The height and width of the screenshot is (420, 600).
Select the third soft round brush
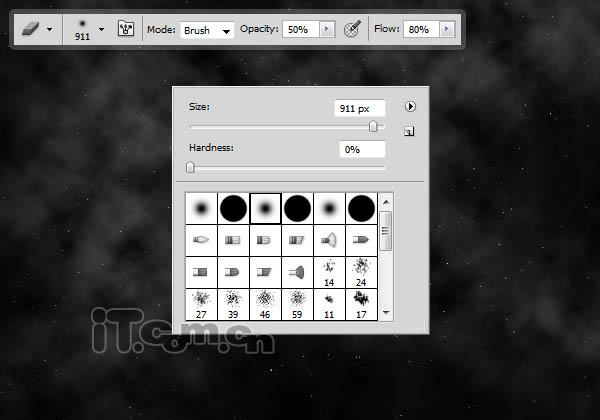pos(329,208)
